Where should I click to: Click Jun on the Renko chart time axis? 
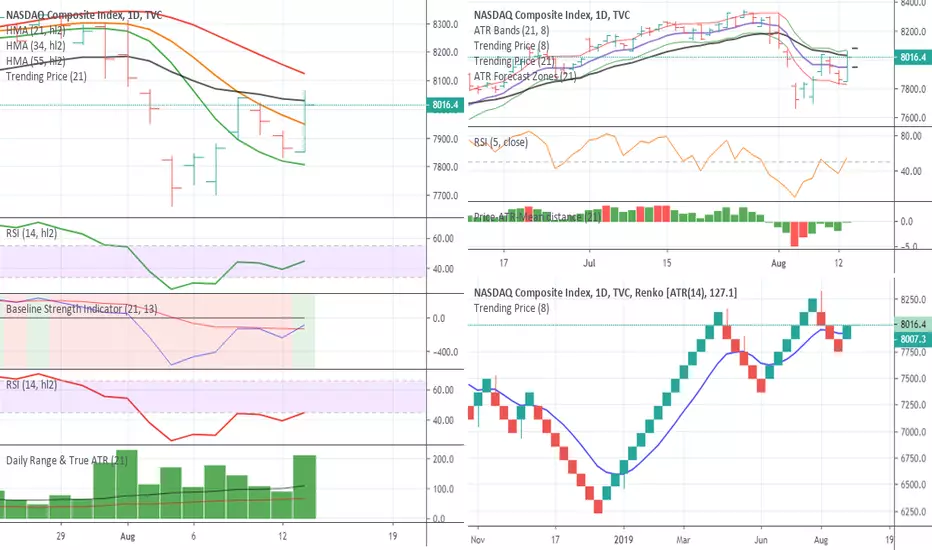pos(761,540)
